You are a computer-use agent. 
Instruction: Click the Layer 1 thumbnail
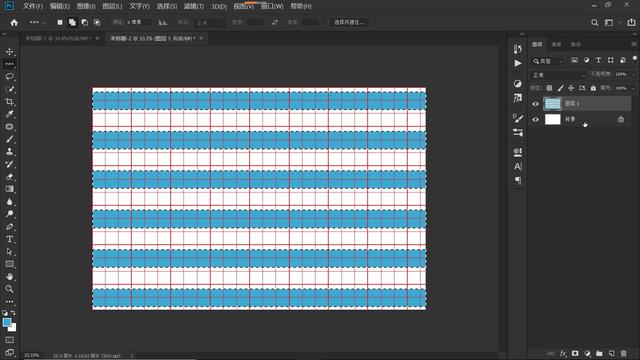pyautogui.click(x=553, y=104)
